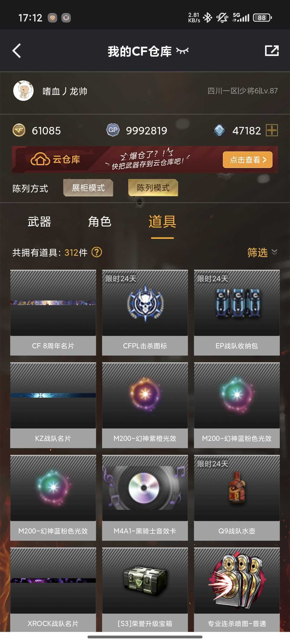This screenshot has height=644, width=290.
Task: Tap the GP currency icon
Action: [x=113, y=130]
